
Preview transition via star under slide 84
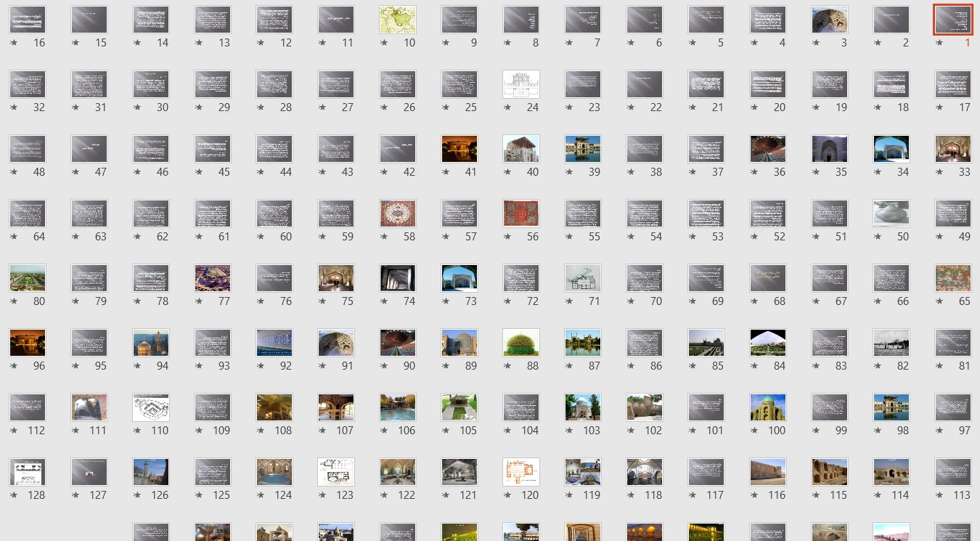(754, 366)
